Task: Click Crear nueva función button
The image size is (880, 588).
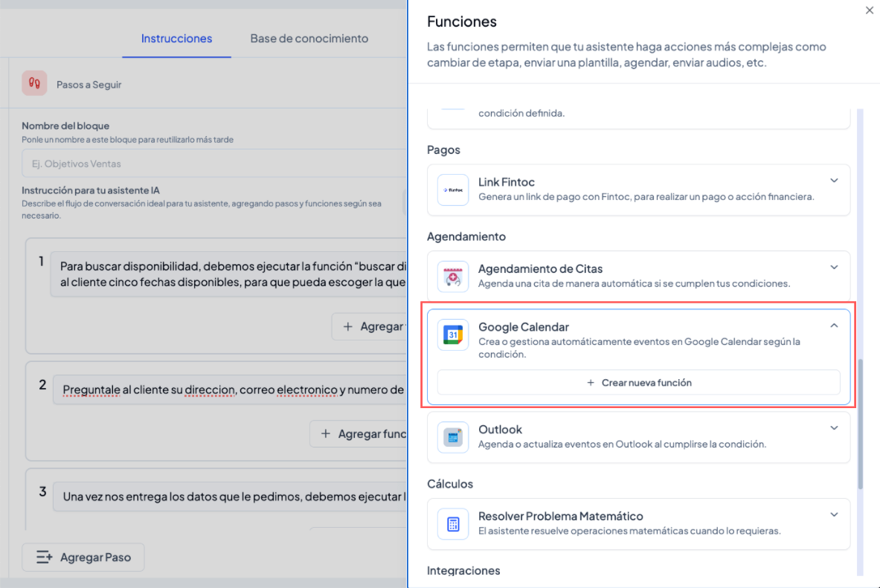Action: click(x=639, y=383)
